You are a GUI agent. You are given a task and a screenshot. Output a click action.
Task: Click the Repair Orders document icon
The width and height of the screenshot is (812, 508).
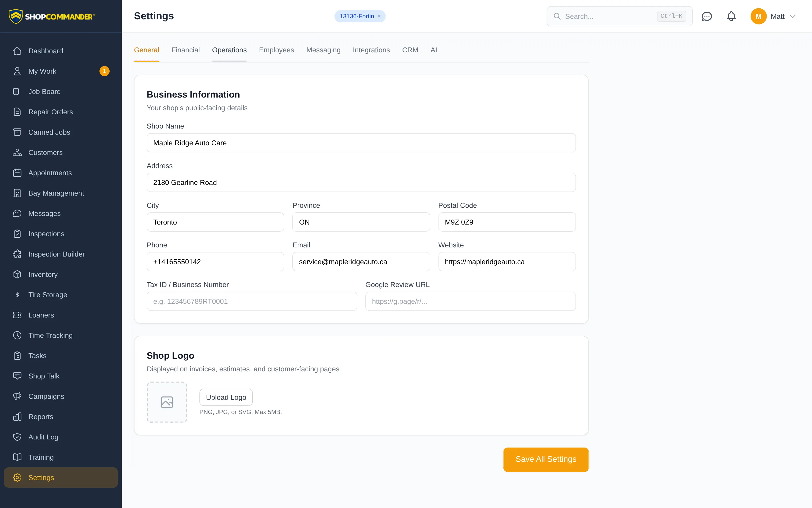(x=17, y=112)
